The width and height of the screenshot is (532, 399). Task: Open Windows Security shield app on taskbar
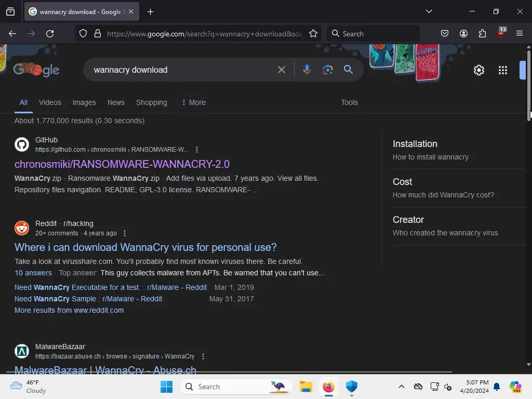[352, 387]
